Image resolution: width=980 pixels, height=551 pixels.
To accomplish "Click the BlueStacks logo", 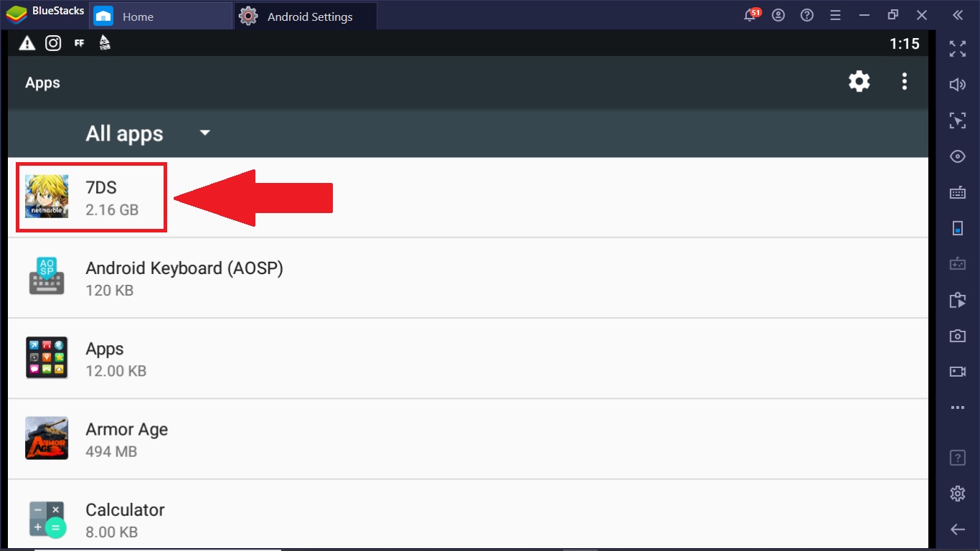I will click(17, 14).
